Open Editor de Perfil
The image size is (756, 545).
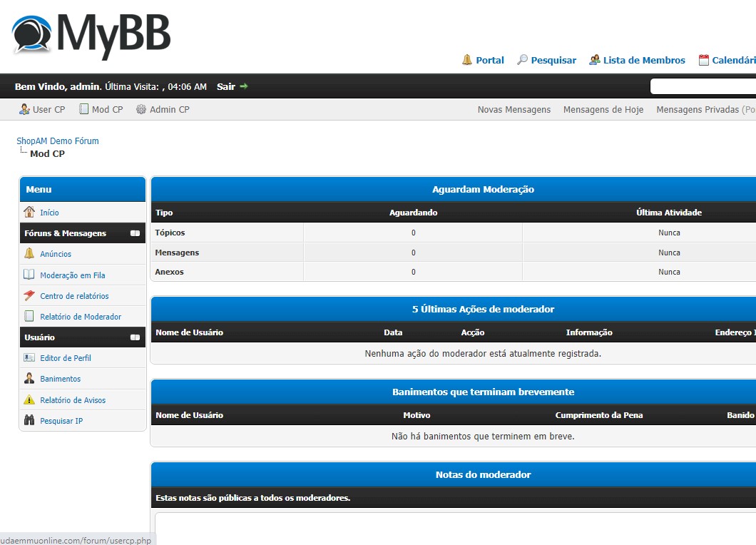[x=66, y=358]
